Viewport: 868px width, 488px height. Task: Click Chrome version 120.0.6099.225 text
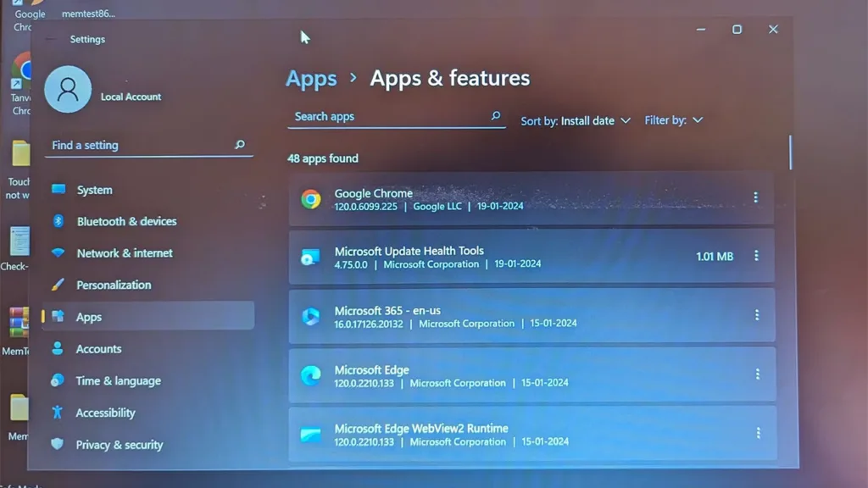pyautogui.click(x=365, y=207)
